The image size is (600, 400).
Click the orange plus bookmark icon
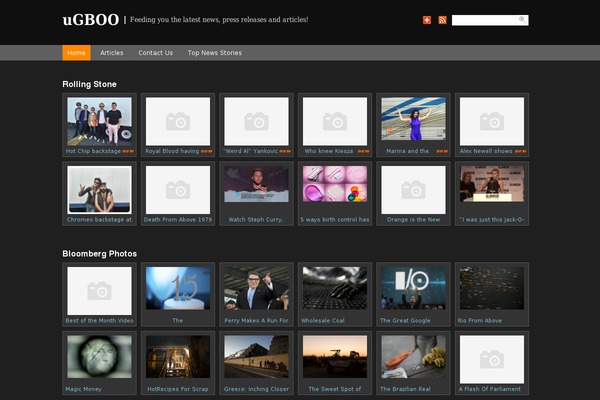(427, 20)
